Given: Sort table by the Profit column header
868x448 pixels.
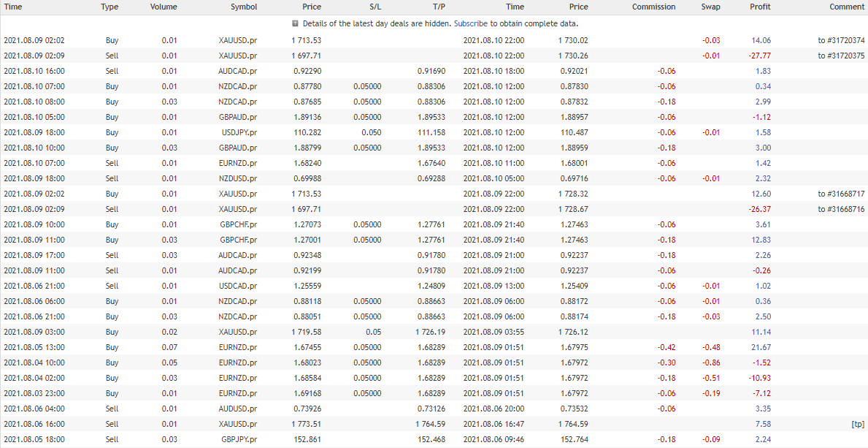Looking at the screenshot, I should click(759, 7).
